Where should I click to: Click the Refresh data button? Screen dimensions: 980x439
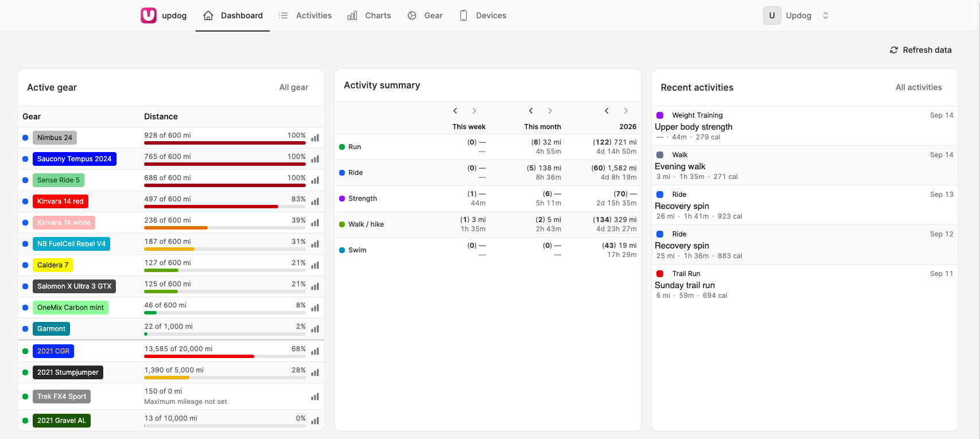click(920, 50)
